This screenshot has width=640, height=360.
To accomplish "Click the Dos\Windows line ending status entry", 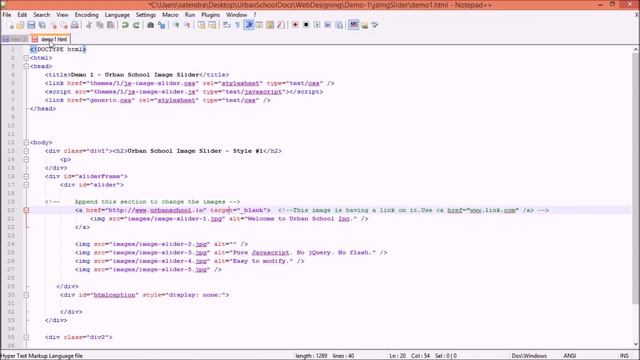I will tap(529, 356).
